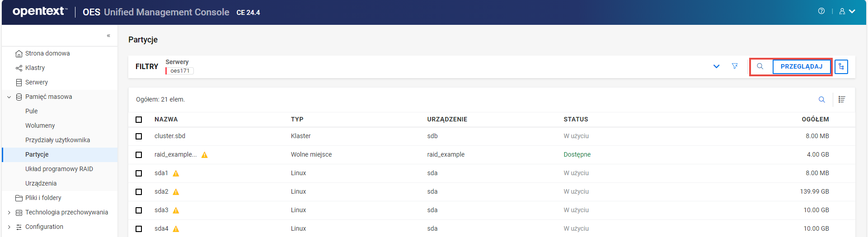Click the warning icon beside raid_example
This screenshot has width=868, height=237.
coord(205,155)
